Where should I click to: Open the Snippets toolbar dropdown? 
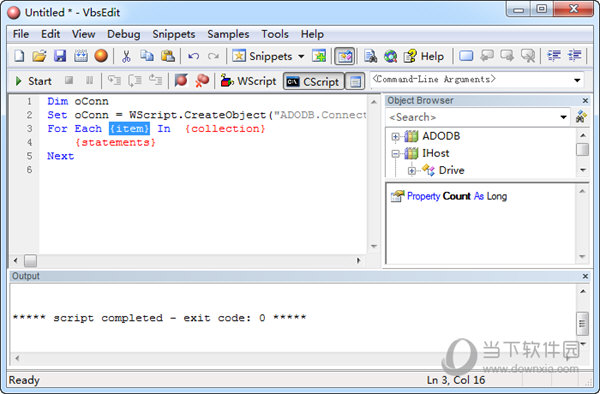pyautogui.click(x=301, y=57)
